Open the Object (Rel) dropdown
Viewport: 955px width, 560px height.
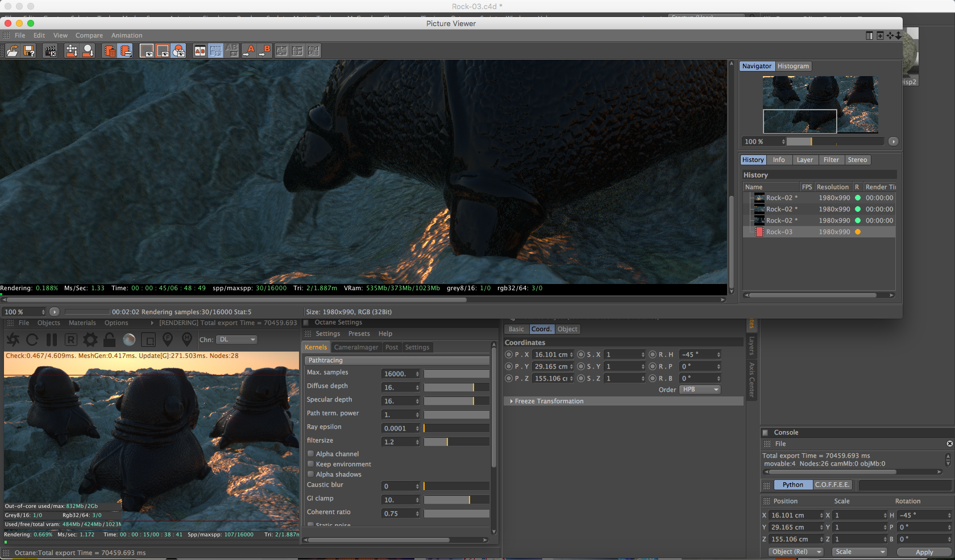[796, 552]
